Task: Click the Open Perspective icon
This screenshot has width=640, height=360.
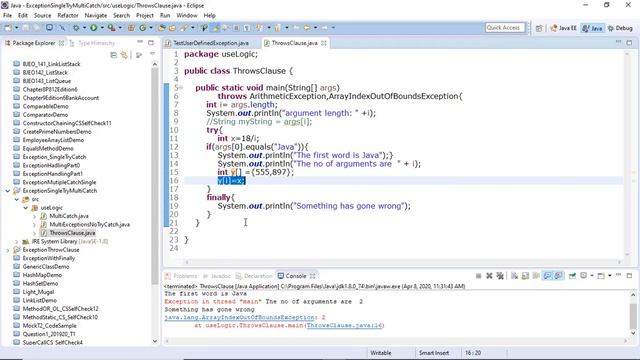Action: pos(539,28)
